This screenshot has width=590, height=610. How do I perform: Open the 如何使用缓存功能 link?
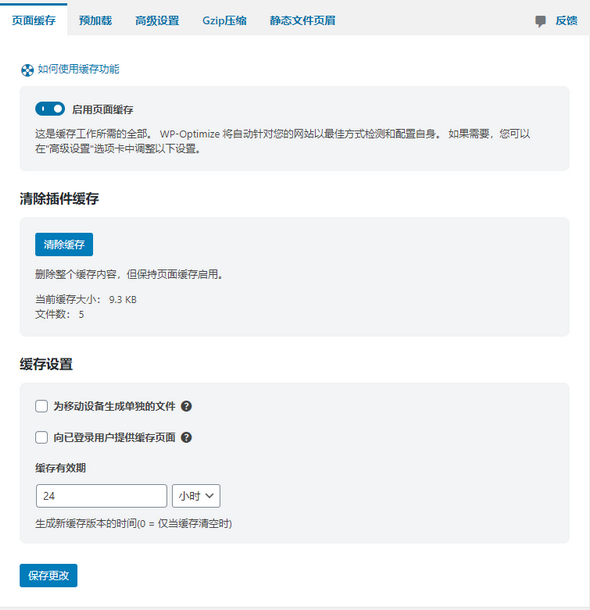[78, 69]
